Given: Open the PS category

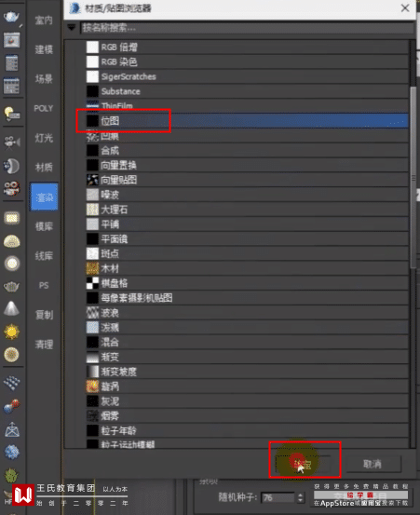Looking at the screenshot, I should [x=44, y=285].
